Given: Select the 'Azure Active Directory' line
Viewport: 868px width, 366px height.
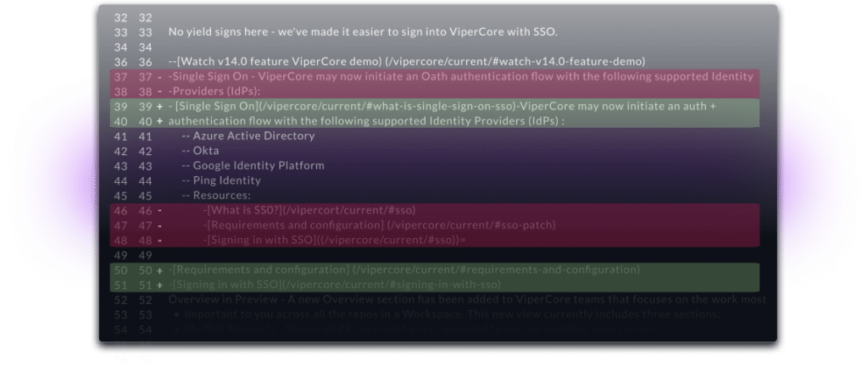Looking at the screenshot, I should tap(248, 136).
